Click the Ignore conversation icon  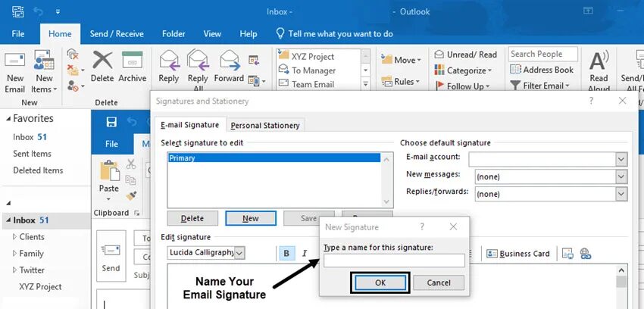(72, 54)
